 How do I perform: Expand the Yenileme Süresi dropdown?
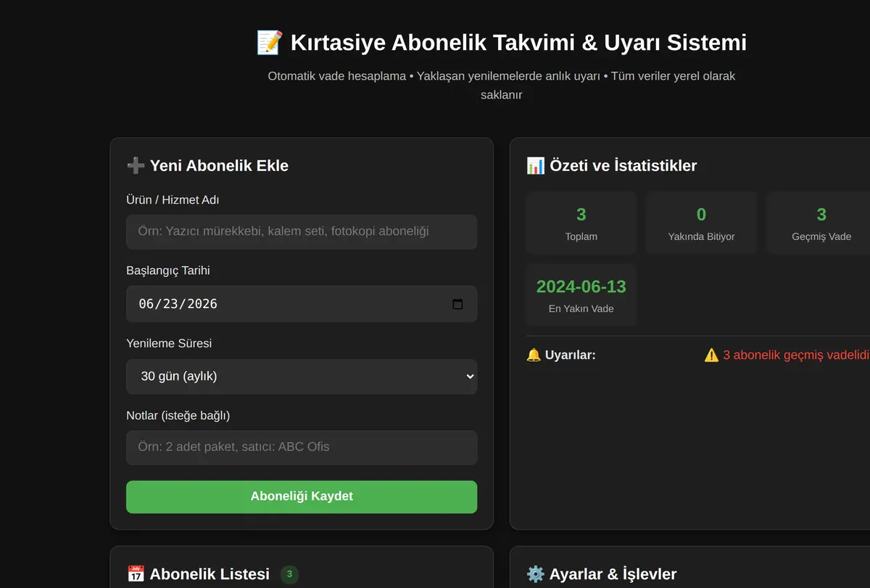click(x=302, y=376)
